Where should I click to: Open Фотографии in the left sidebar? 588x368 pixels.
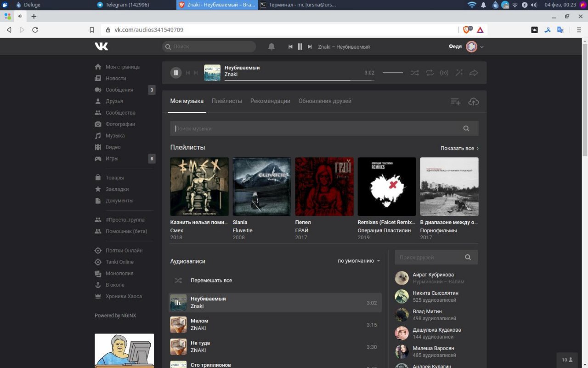(x=120, y=124)
